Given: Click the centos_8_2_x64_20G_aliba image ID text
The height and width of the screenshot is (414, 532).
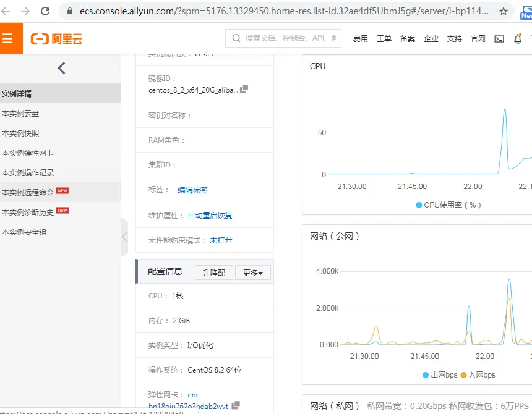Looking at the screenshot, I should (193, 90).
